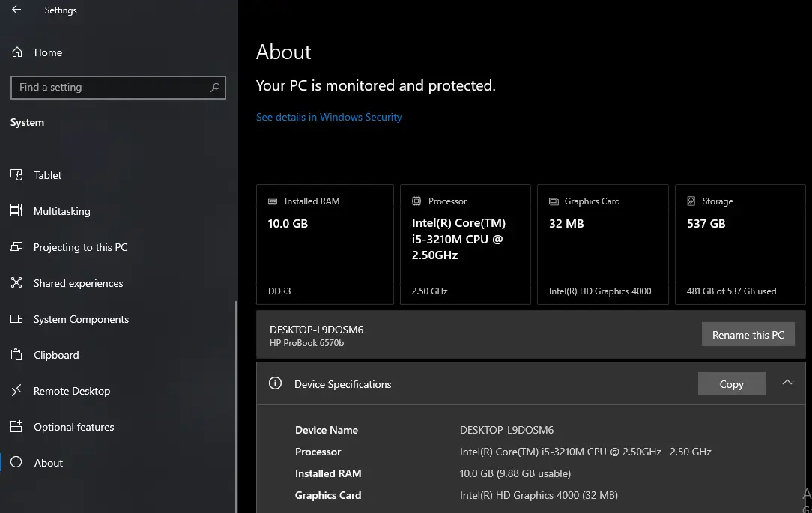
Task: Open the System Components page
Action: [x=81, y=319]
